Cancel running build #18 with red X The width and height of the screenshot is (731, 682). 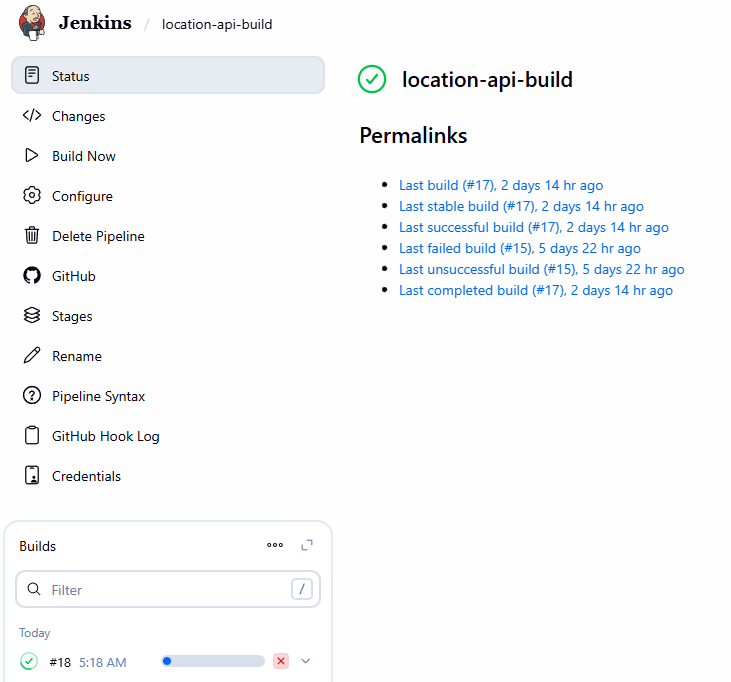[281, 661]
